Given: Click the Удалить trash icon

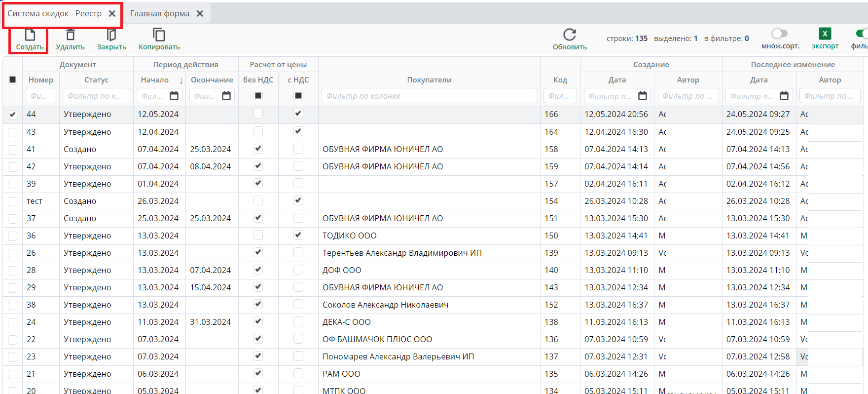Looking at the screenshot, I should tap(71, 35).
